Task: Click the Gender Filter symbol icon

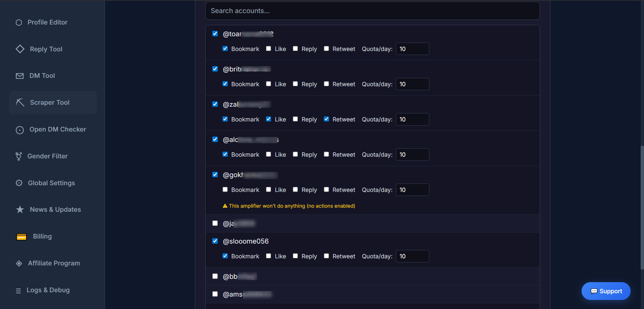Action: [x=19, y=156]
